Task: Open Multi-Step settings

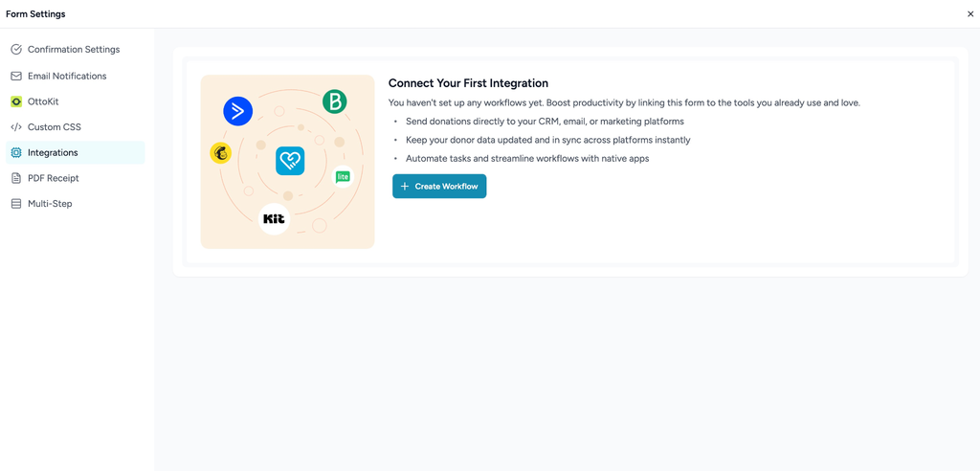Action: [75, 204]
